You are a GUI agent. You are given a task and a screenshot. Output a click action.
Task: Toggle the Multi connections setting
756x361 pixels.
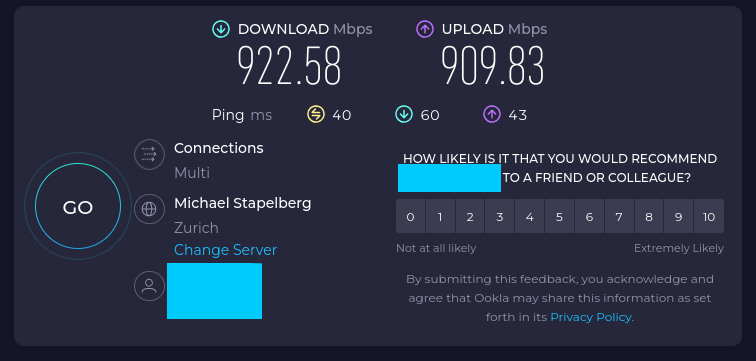point(192,173)
